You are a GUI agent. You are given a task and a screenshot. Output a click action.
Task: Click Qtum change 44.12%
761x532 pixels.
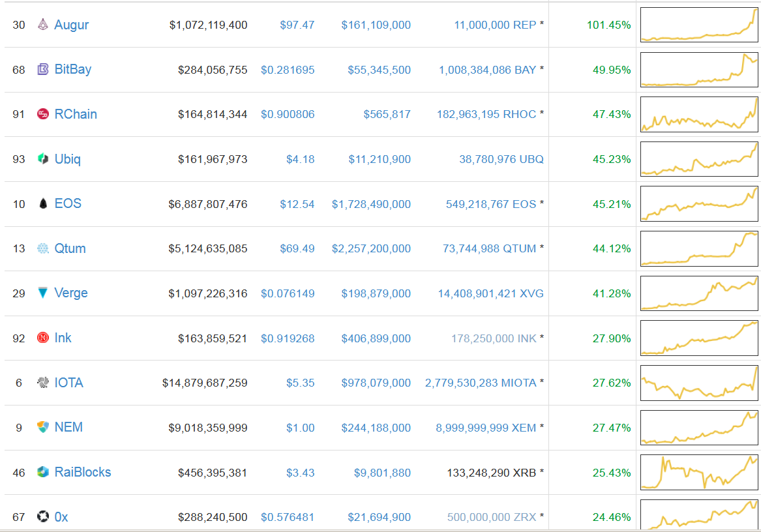612,248
